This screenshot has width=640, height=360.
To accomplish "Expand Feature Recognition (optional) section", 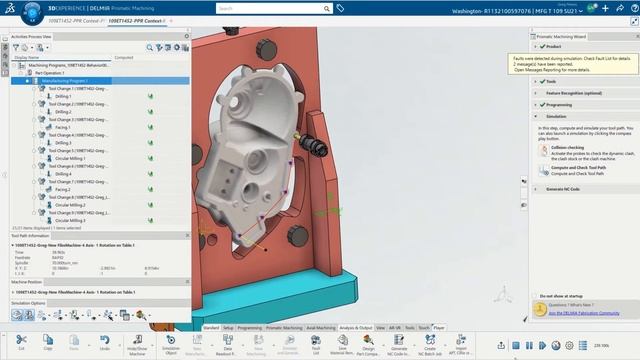I will [x=536, y=93].
